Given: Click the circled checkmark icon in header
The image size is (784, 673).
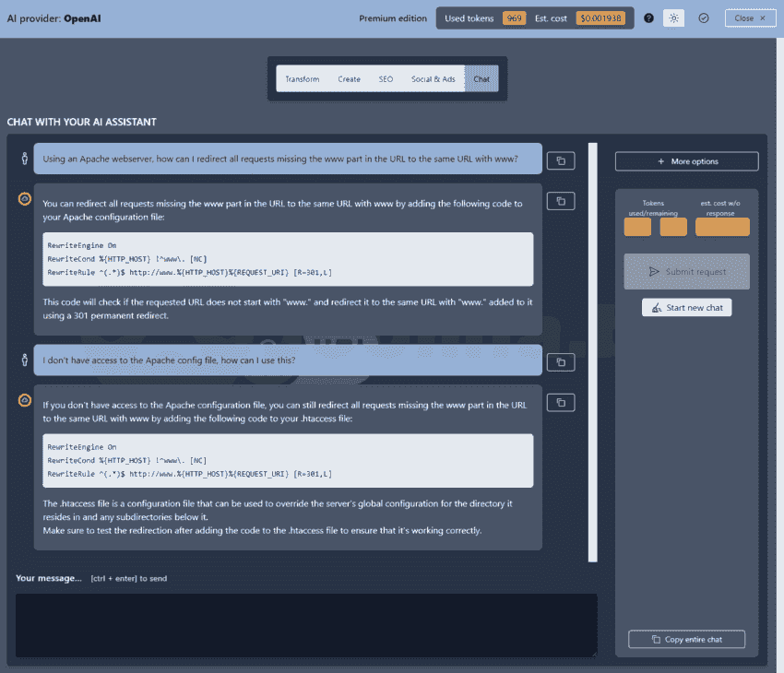Looking at the screenshot, I should [x=703, y=18].
